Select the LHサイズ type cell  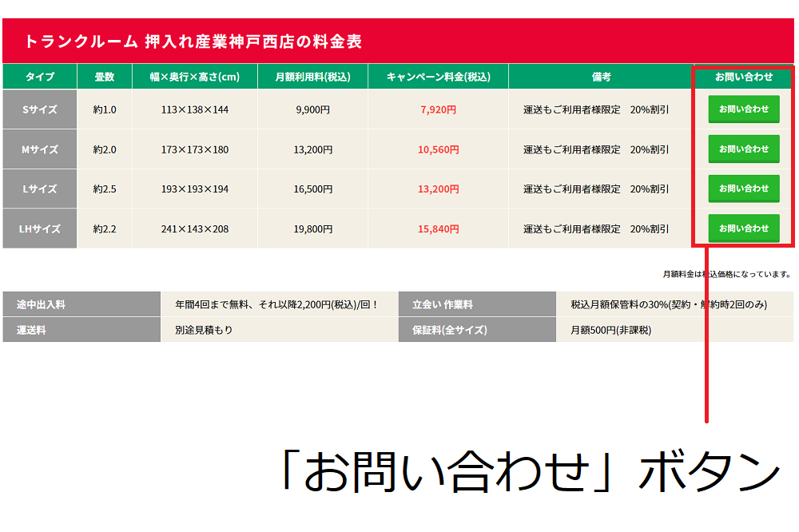(x=40, y=228)
